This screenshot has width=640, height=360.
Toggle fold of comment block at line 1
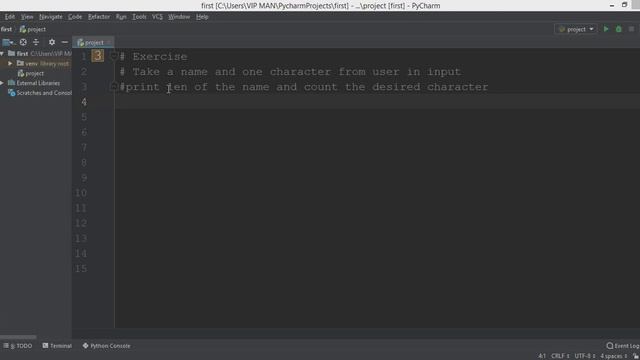point(115,56)
